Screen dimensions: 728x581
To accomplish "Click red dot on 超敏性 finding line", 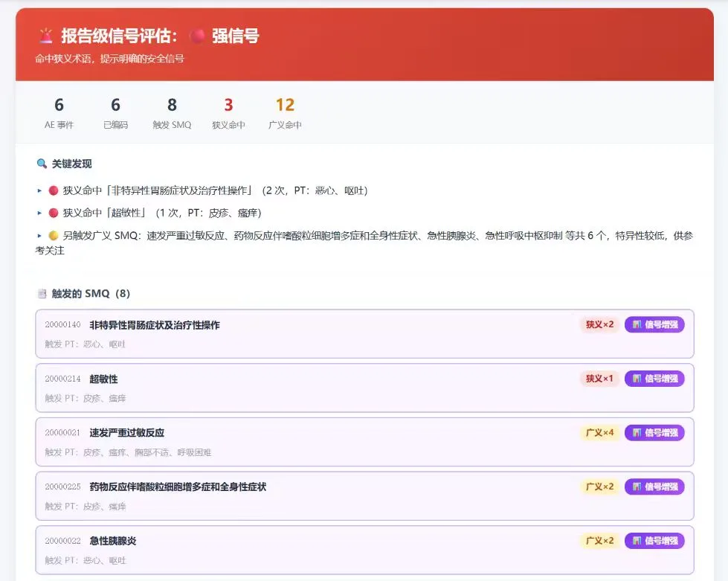I will [x=54, y=213].
